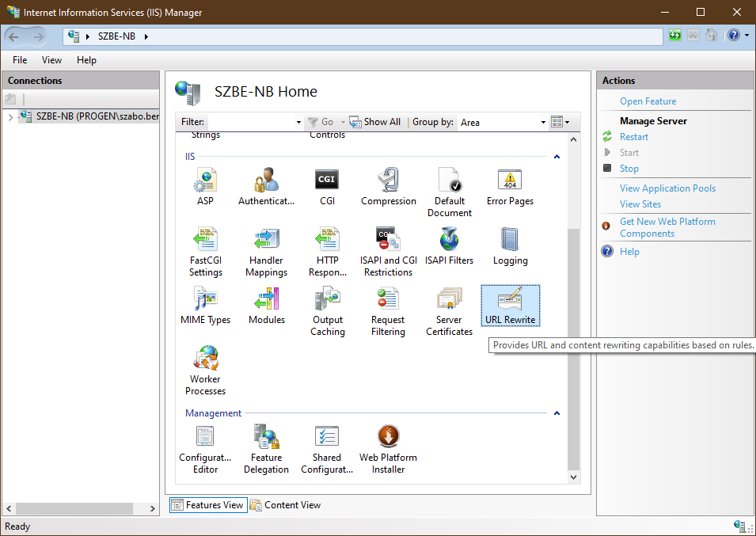Expand the SZBE-NB server tree node

pyautogui.click(x=10, y=116)
